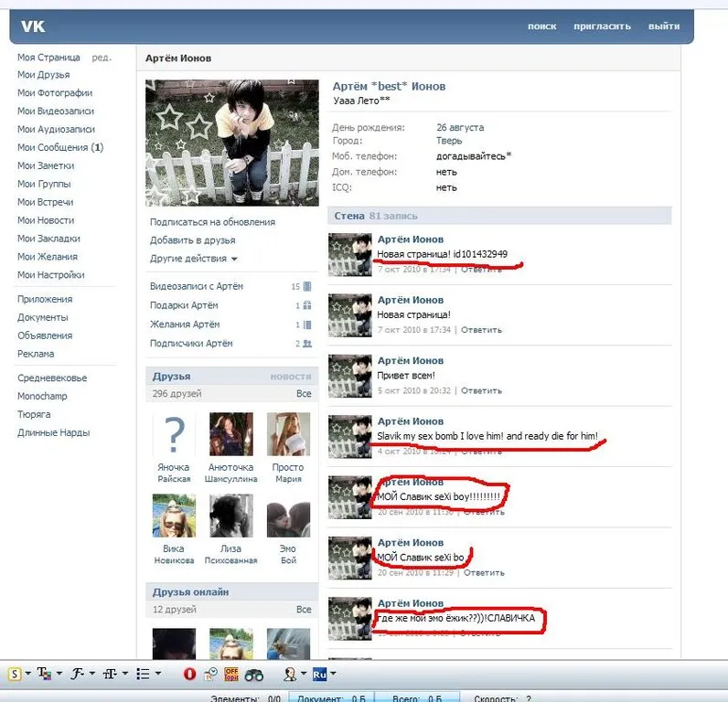Click the VK logo in header

(33, 27)
